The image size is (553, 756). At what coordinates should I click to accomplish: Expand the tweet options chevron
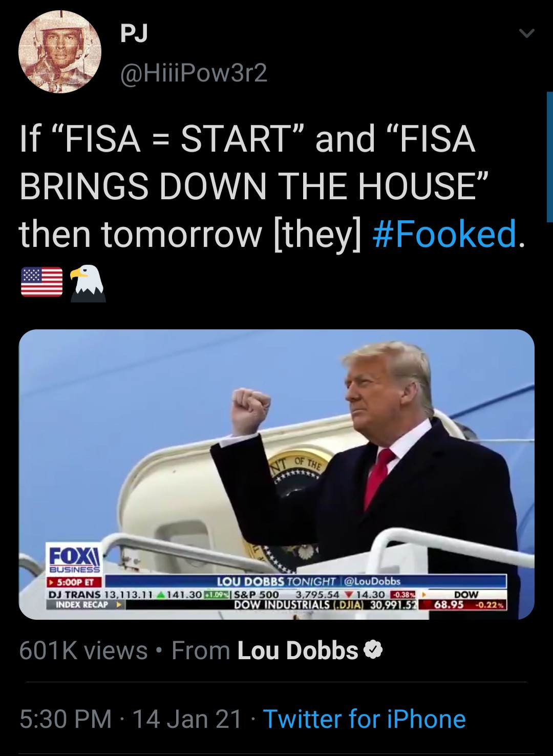[x=526, y=34]
